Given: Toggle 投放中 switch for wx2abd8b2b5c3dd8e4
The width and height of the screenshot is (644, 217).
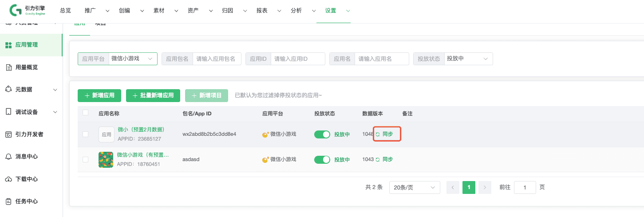Looking at the screenshot, I should tap(322, 134).
